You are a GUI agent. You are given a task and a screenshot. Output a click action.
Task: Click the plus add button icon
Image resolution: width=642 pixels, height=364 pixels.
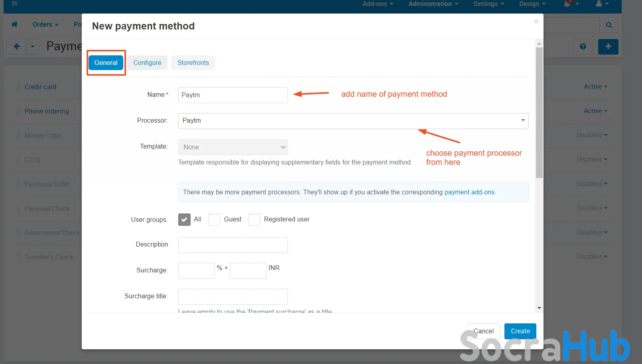pos(608,47)
